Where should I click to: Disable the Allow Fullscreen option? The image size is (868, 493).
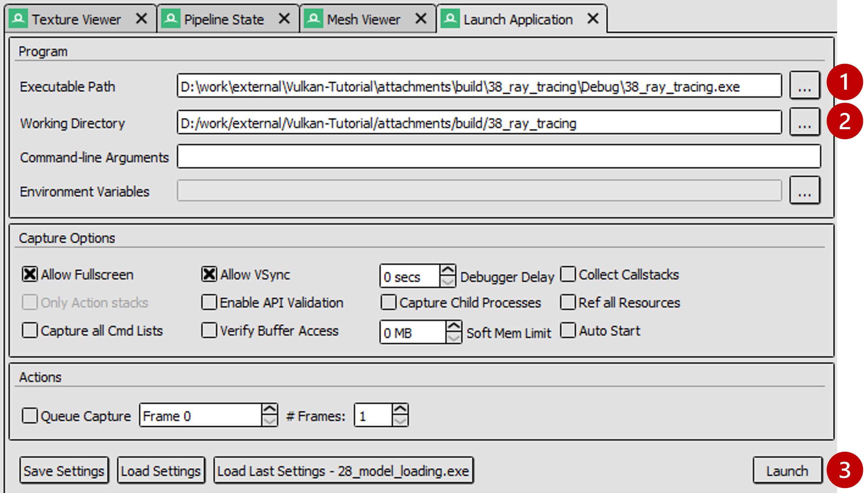point(29,274)
